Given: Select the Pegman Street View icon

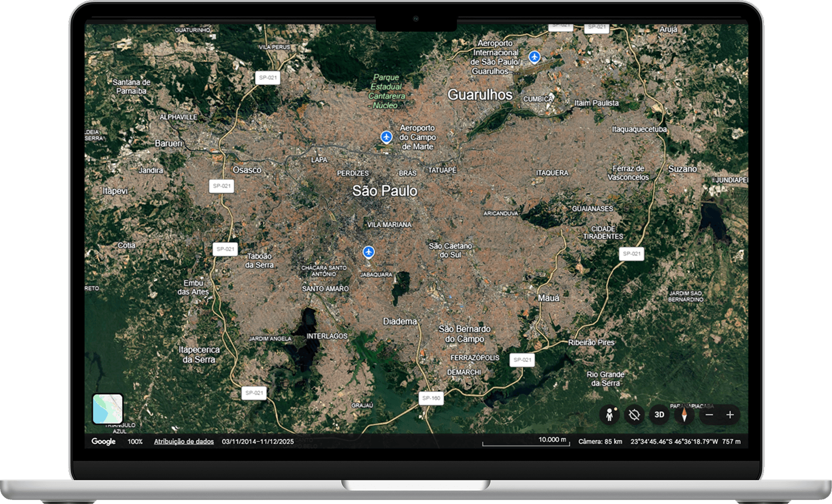Looking at the screenshot, I should (610, 414).
